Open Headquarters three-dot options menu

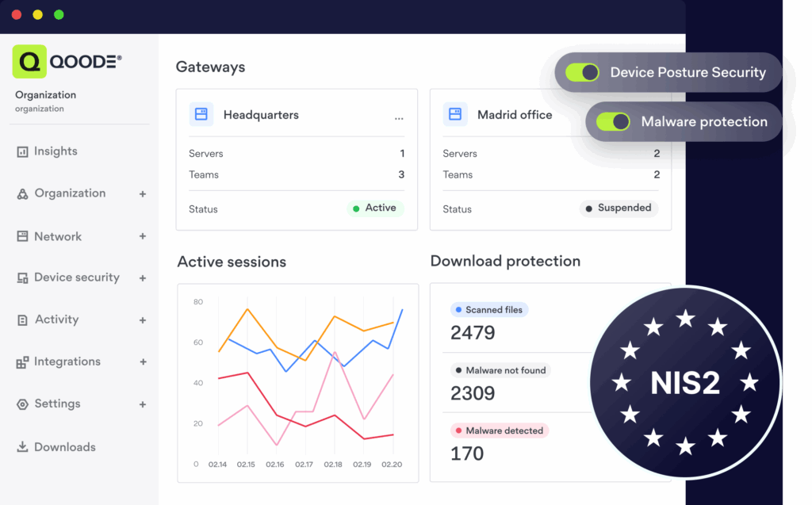click(399, 117)
